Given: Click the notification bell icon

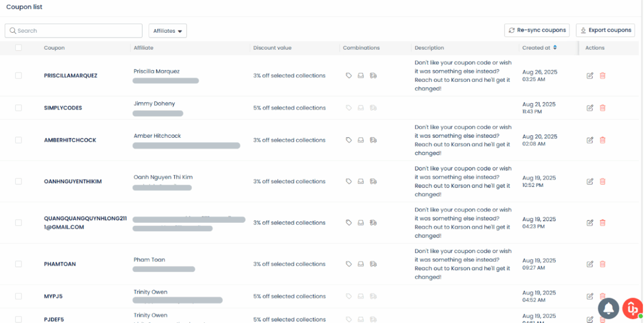Looking at the screenshot, I should coord(608,309).
